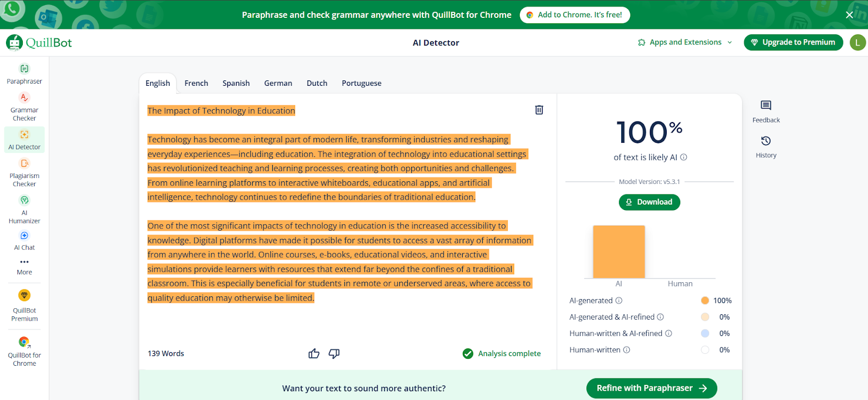Screen dimensions: 868x400
Task: Open QuillBot Premium from sidebar
Action: click(x=24, y=306)
